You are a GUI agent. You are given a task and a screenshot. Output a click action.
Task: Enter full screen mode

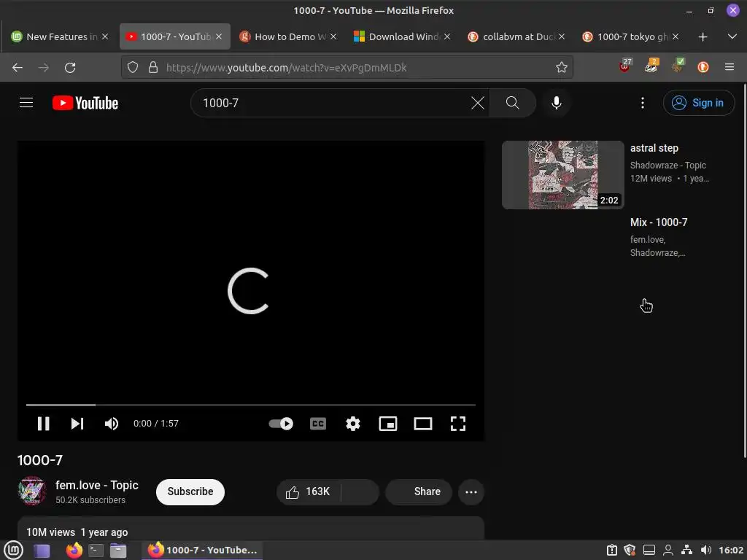pos(458,424)
